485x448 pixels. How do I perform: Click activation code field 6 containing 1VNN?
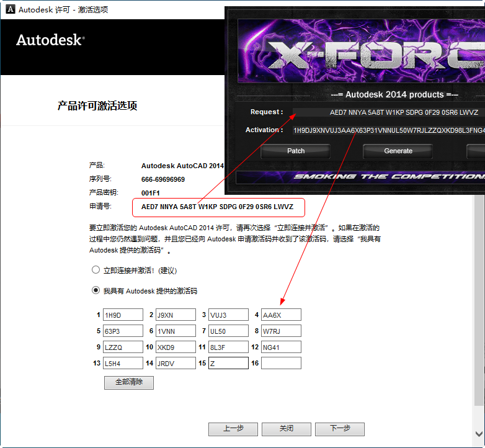(x=176, y=331)
